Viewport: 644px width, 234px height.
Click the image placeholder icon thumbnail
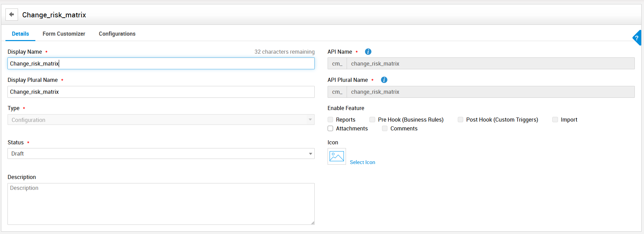point(336,157)
